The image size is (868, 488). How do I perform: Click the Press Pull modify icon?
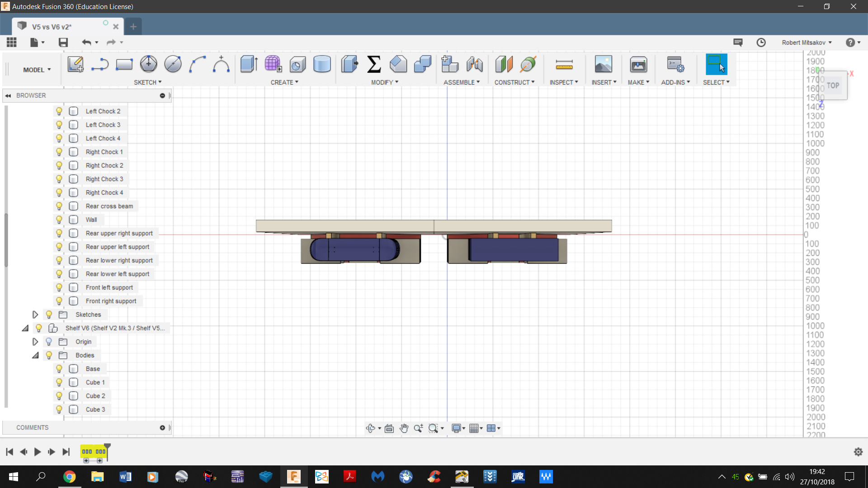pos(349,64)
